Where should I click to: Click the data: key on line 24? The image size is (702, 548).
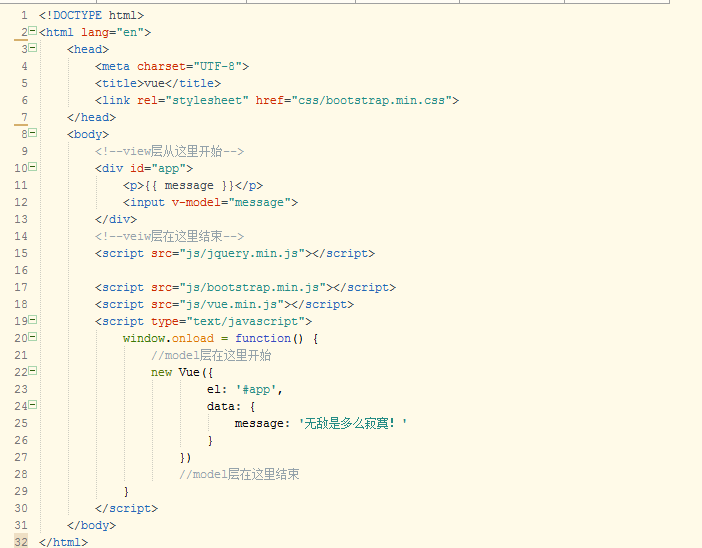(x=224, y=407)
